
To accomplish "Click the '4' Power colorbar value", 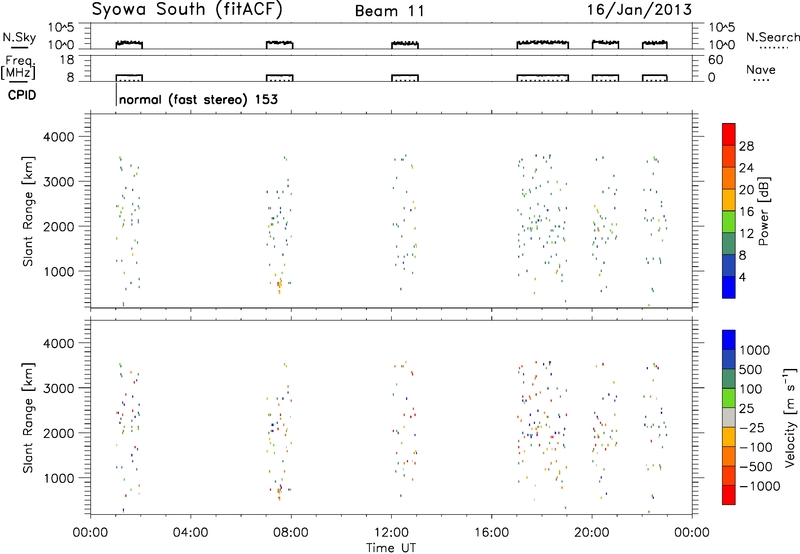I will click(742, 278).
